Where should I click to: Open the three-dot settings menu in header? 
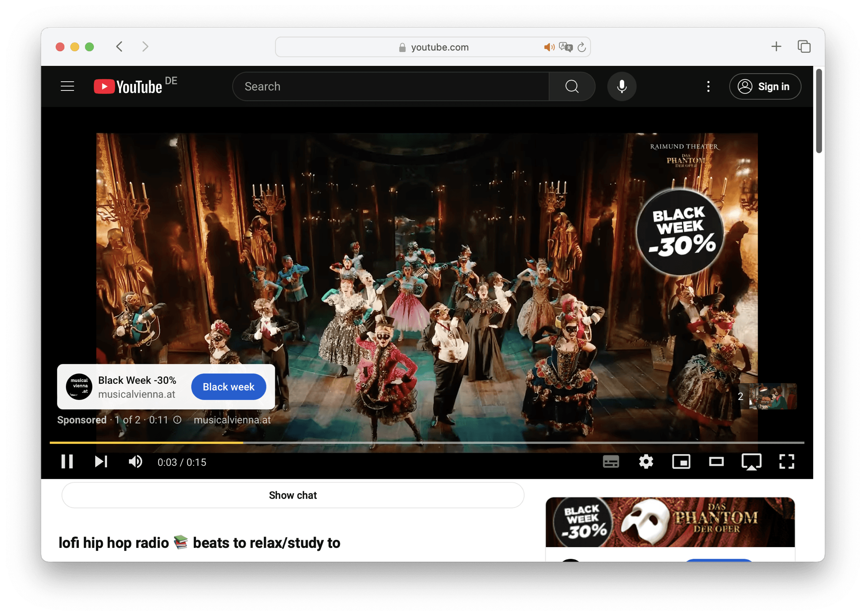(708, 87)
